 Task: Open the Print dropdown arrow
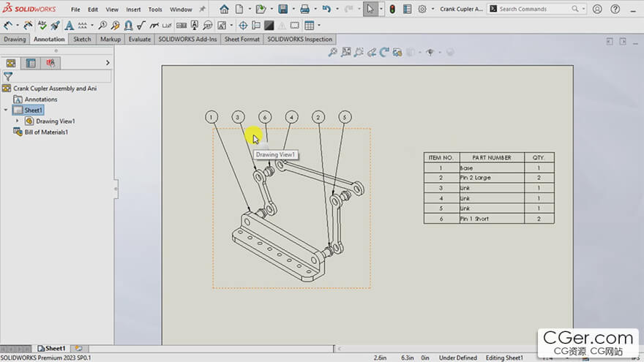(x=315, y=9)
